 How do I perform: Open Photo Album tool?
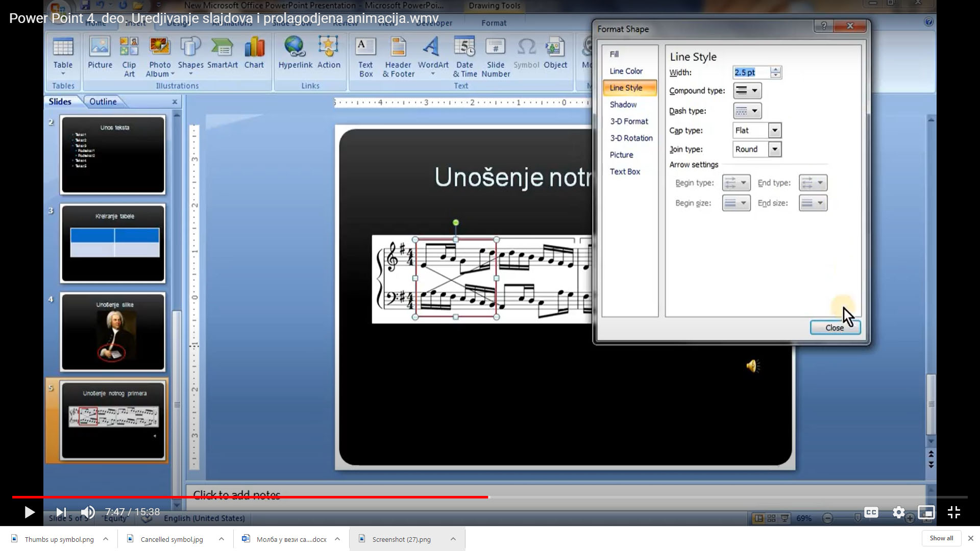tap(160, 57)
